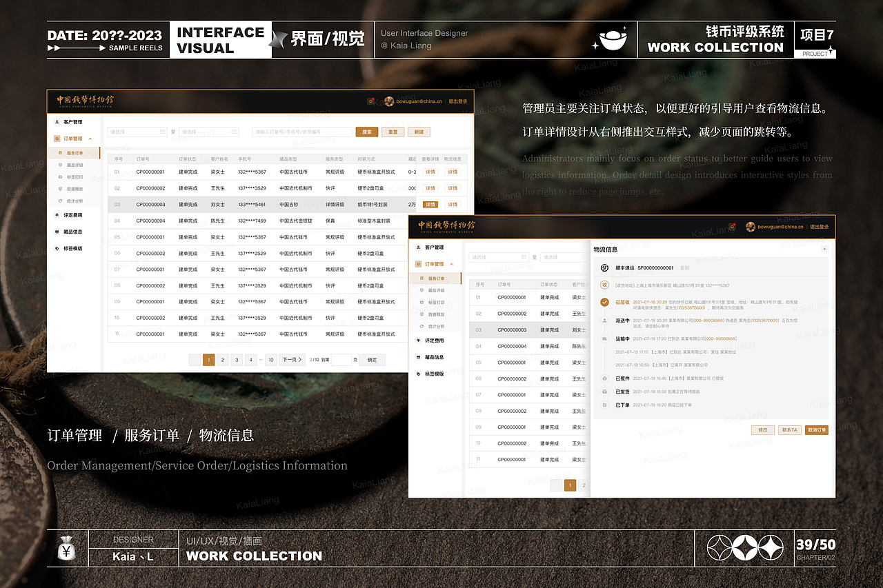This screenshot has width=883, height=588.
Task: Click 复制 to copy tracking number
Action: [684, 267]
